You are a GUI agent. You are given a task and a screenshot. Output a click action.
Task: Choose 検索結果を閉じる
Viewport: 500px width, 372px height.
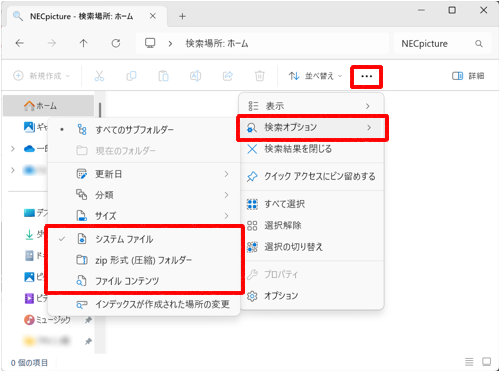click(x=311, y=149)
